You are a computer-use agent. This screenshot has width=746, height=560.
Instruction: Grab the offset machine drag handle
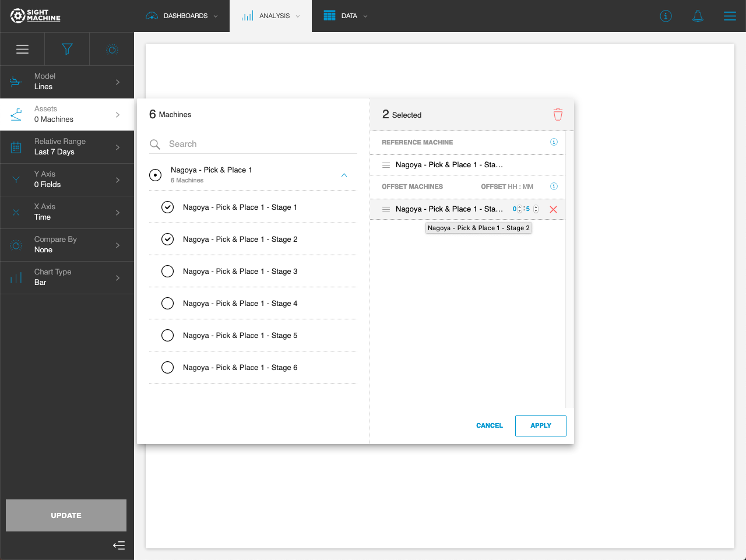(x=386, y=209)
